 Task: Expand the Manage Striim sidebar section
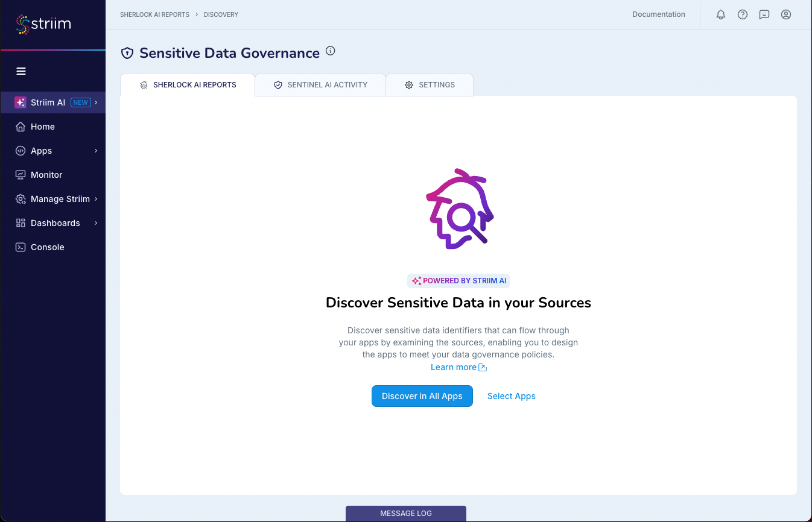(x=60, y=199)
